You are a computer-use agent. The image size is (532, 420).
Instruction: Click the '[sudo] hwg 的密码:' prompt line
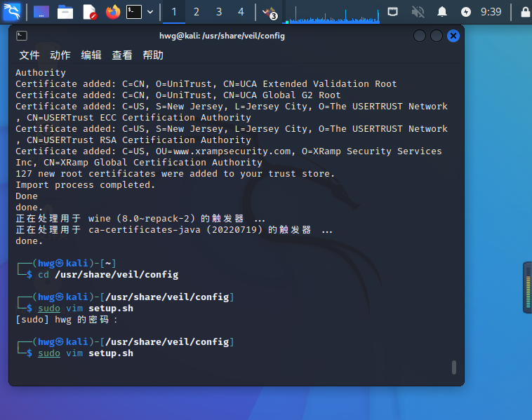point(67,320)
